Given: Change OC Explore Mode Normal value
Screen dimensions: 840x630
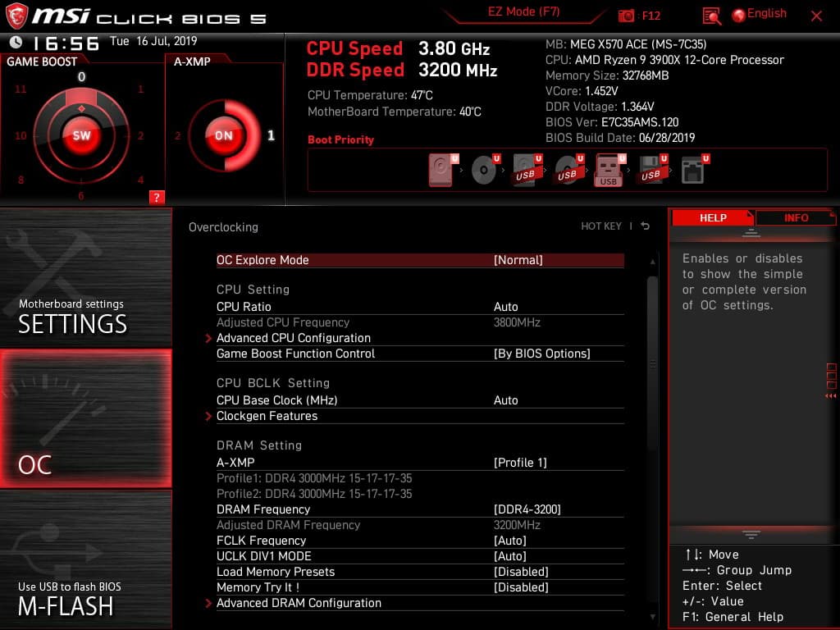Looking at the screenshot, I should pos(518,260).
